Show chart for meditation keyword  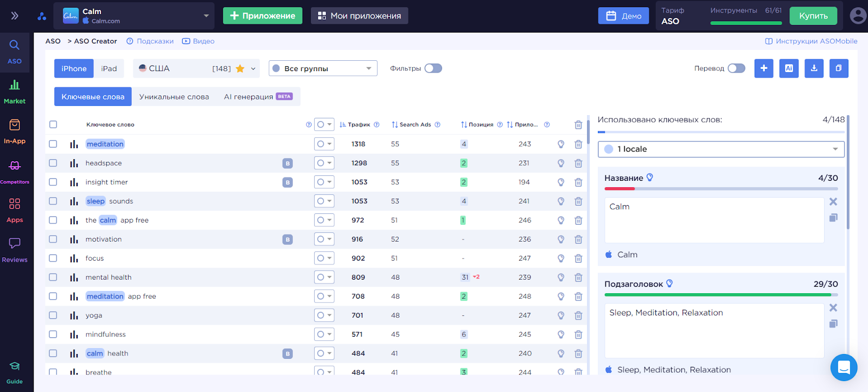pos(74,144)
